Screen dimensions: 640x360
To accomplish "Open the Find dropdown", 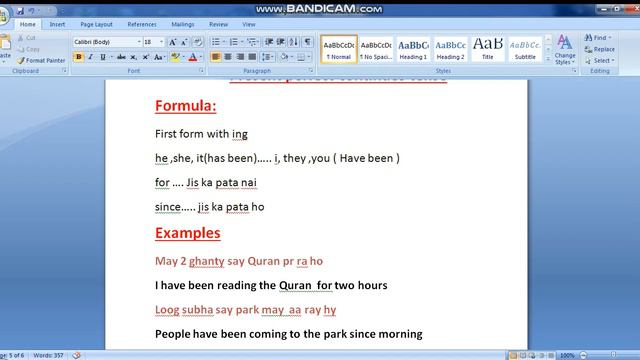I will (x=598, y=38).
